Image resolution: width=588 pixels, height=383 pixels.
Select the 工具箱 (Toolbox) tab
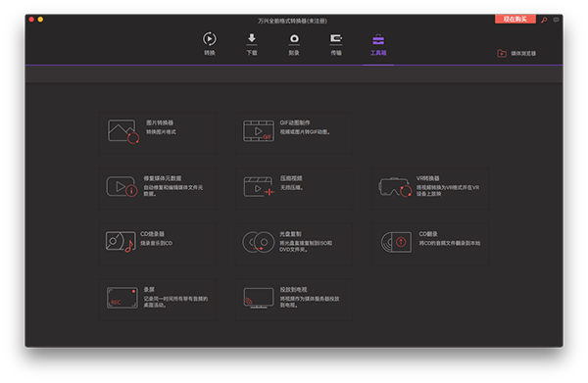click(x=378, y=44)
